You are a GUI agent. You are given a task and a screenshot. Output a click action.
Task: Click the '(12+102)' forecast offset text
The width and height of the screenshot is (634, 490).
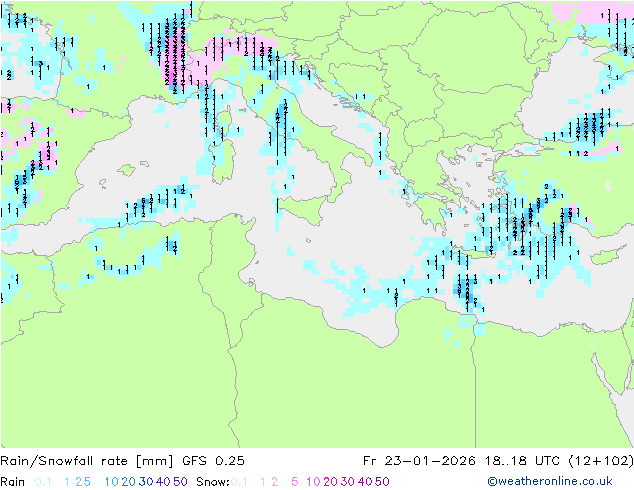click(600, 461)
